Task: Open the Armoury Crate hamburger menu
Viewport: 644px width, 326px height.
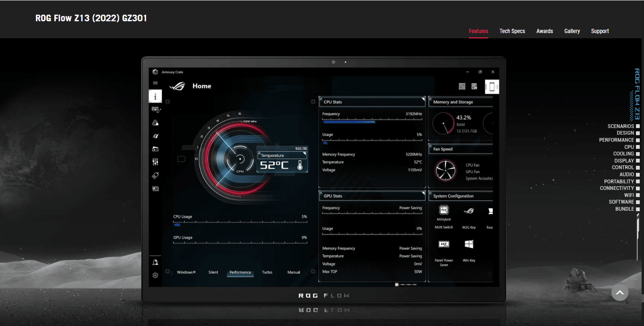Action: [x=155, y=83]
